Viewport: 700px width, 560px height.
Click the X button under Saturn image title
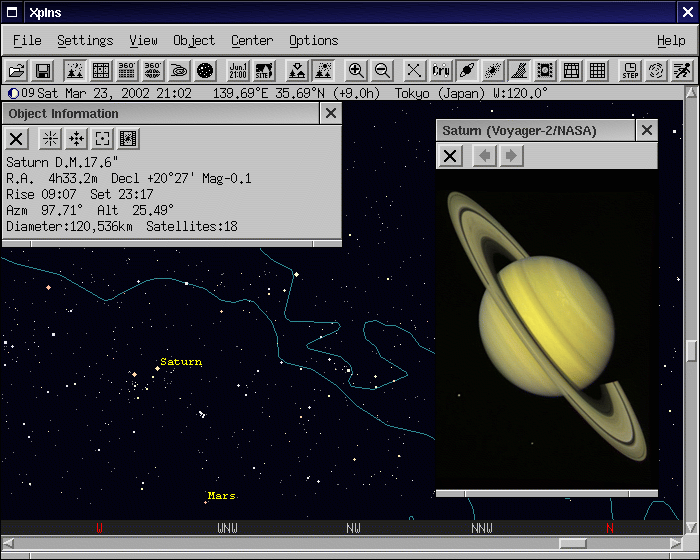[451, 156]
